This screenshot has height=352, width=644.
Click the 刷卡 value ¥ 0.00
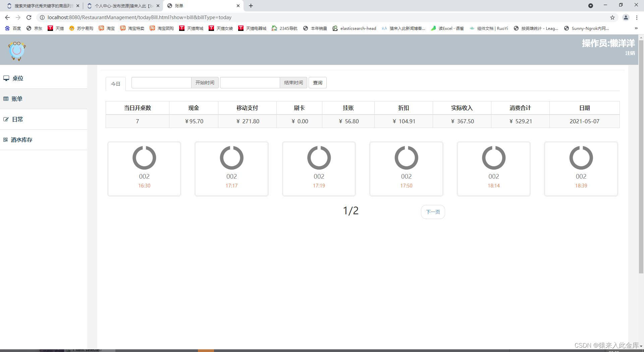click(x=300, y=121)
